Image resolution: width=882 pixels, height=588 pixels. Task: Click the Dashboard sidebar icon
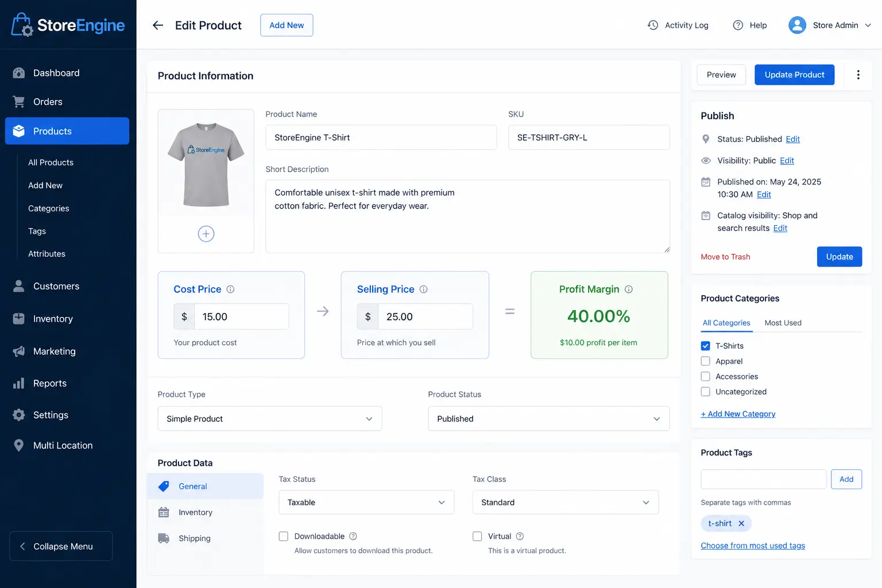coord(19,73)
